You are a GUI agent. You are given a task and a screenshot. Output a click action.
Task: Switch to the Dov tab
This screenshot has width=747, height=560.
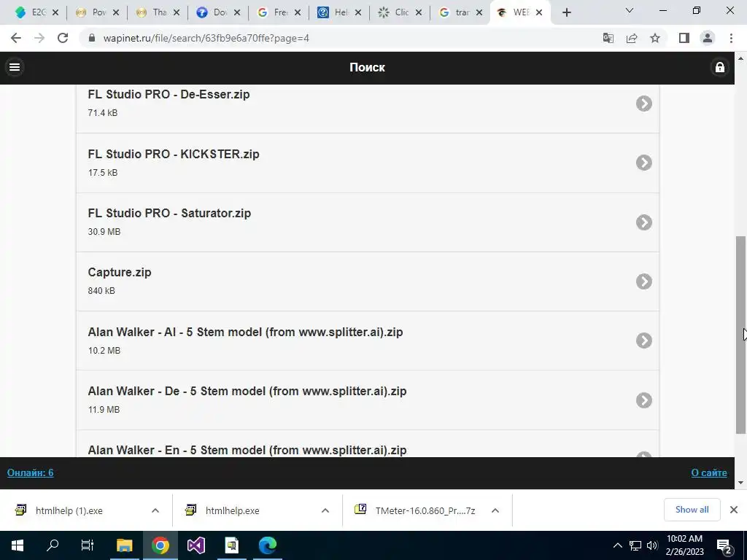[x=212, y=13]
